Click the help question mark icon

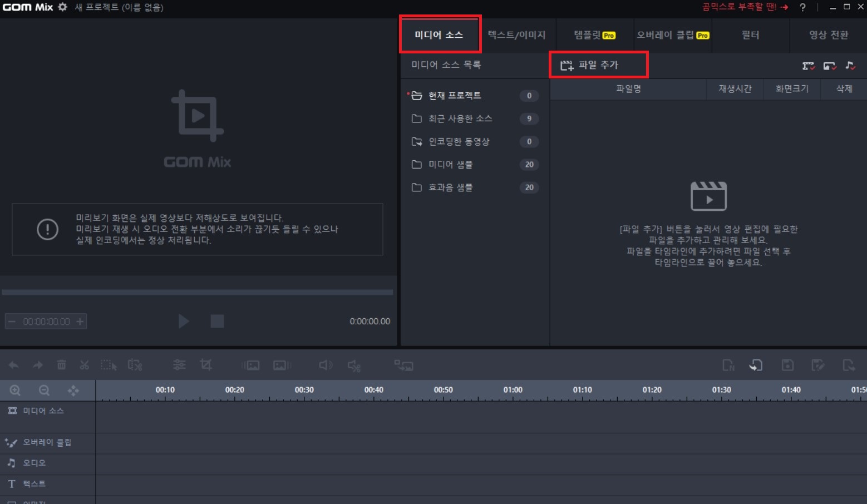click(802, 7)
